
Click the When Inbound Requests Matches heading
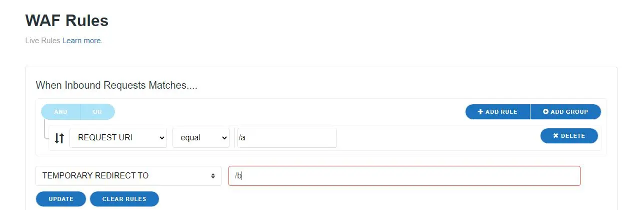point(116,85)
